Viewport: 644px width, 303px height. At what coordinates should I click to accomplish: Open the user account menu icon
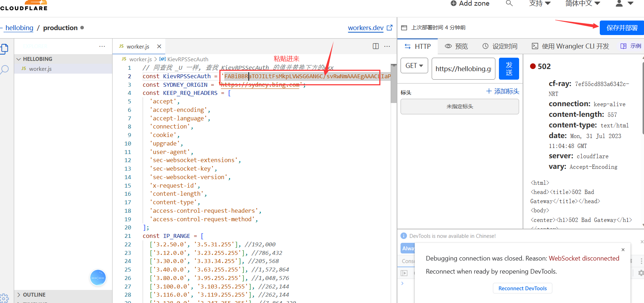[x=619, y=3]
